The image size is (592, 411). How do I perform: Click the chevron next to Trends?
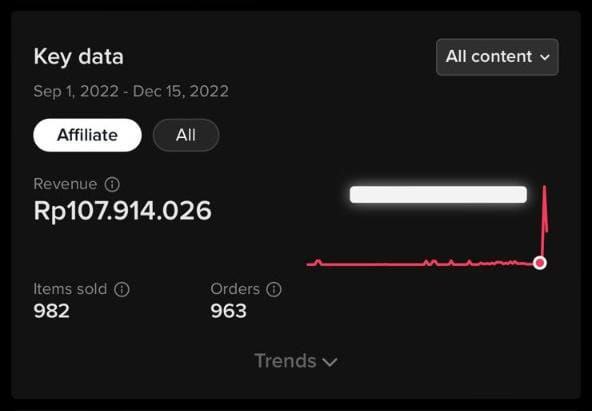(x=330, y=362)
